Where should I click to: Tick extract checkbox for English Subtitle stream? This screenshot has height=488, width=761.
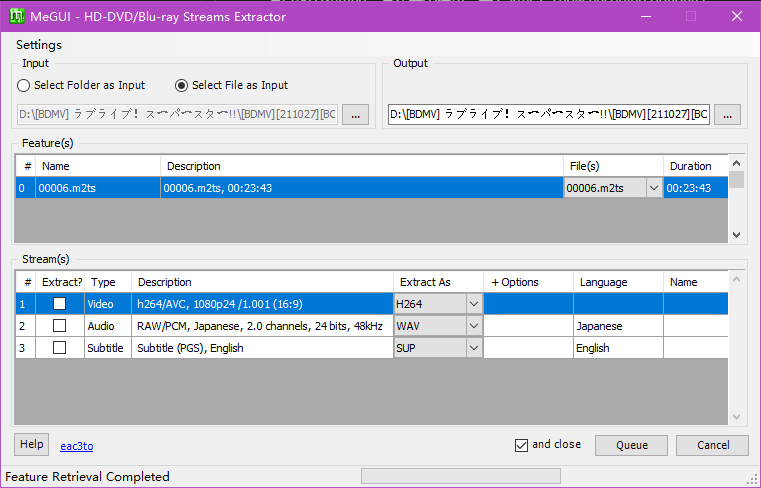point(60,348)
